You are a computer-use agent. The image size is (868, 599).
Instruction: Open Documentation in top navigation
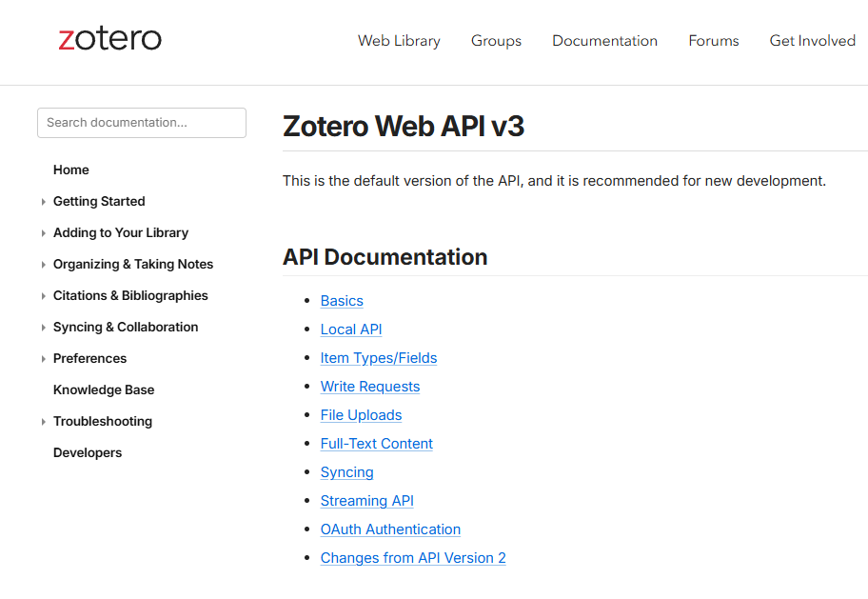coord(604,41)
